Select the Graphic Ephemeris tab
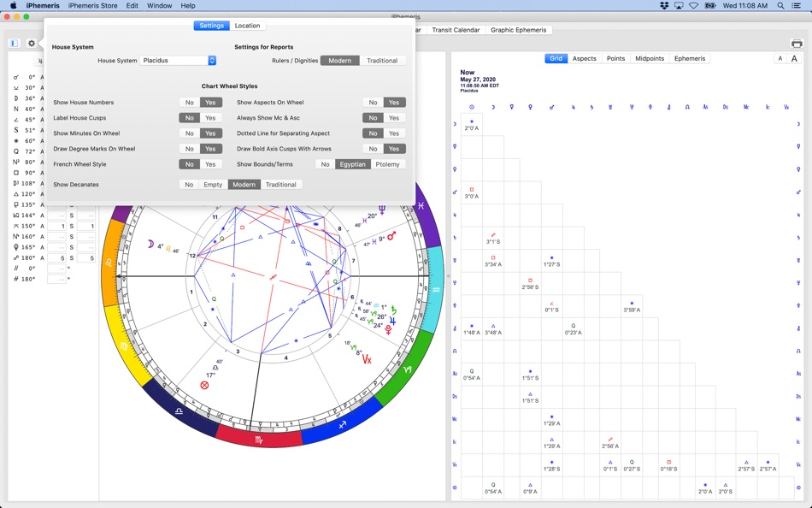The image size is (812, 508). (x=520, y=29)
